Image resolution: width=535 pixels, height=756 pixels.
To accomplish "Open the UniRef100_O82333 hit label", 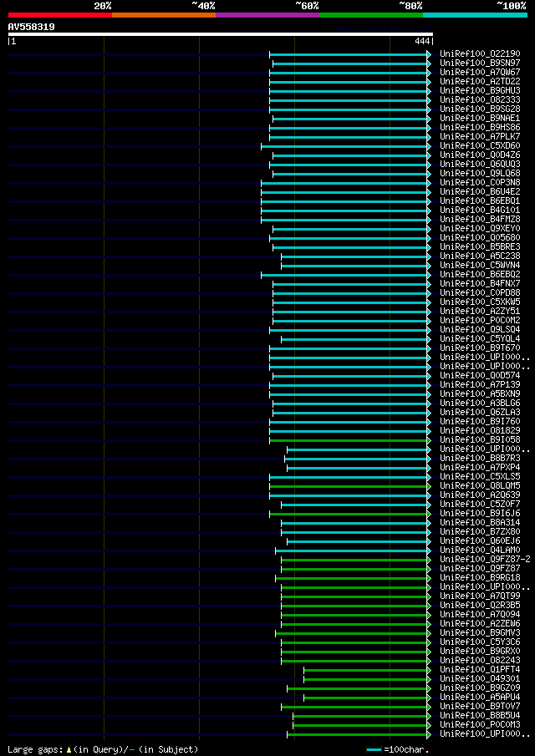I will click(480, 99).
